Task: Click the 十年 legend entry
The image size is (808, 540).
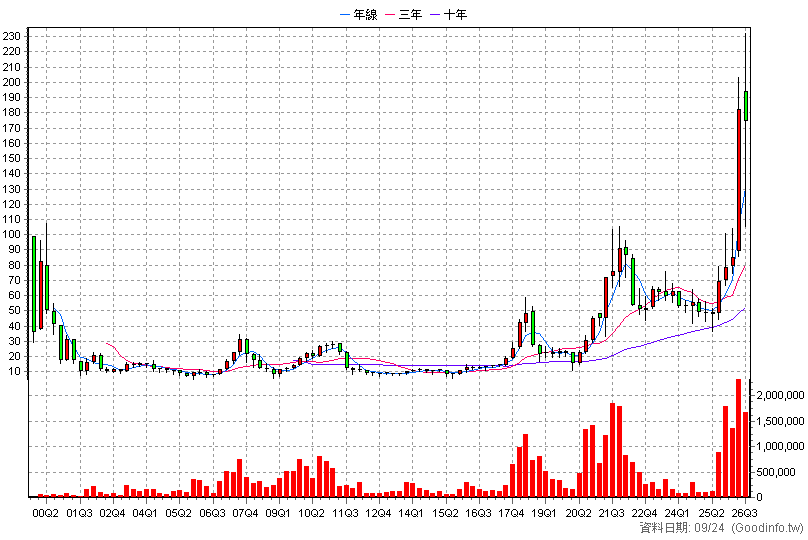Action: pos(449,14)
